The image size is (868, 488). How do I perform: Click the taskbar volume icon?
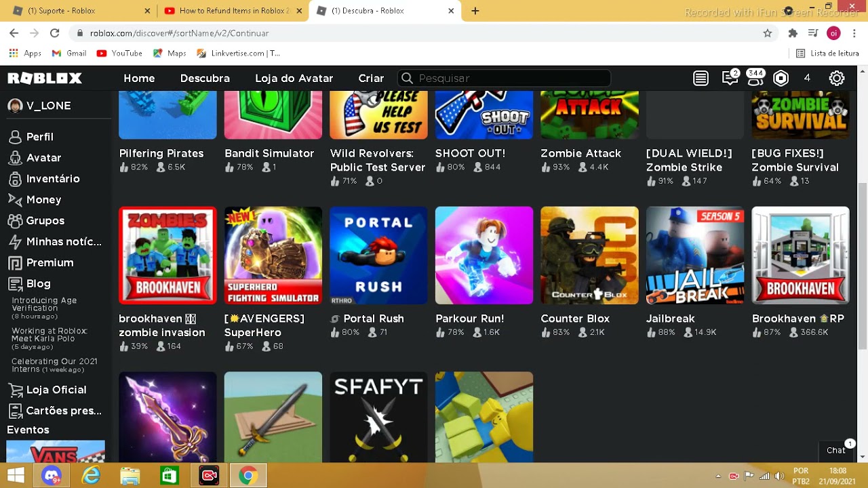[779, 476]
